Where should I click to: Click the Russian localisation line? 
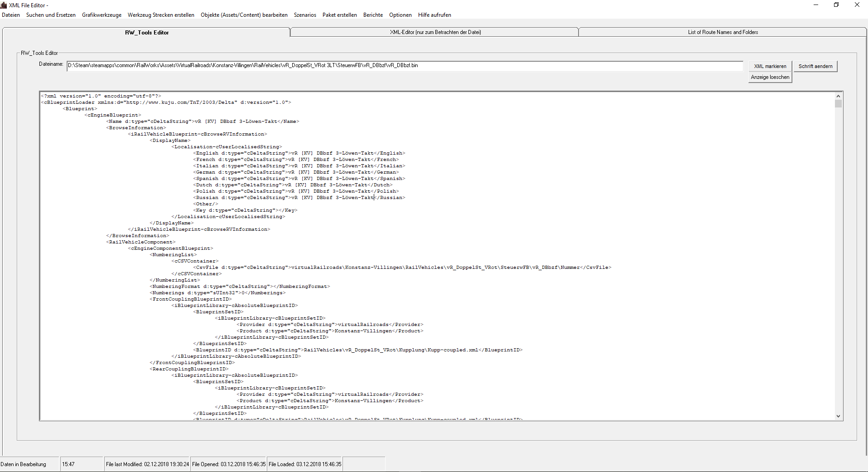pyautogui.click(x=299, y=198)
